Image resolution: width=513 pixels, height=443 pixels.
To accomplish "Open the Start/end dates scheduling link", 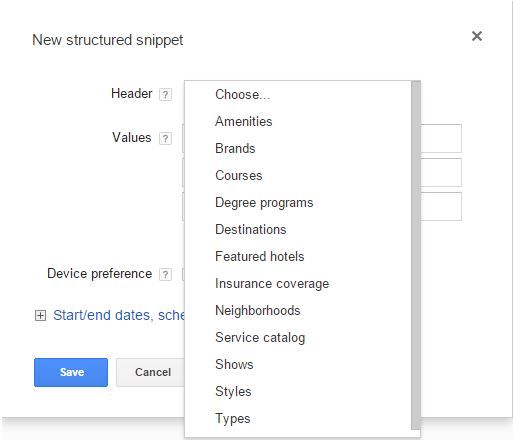I will 119,315.
